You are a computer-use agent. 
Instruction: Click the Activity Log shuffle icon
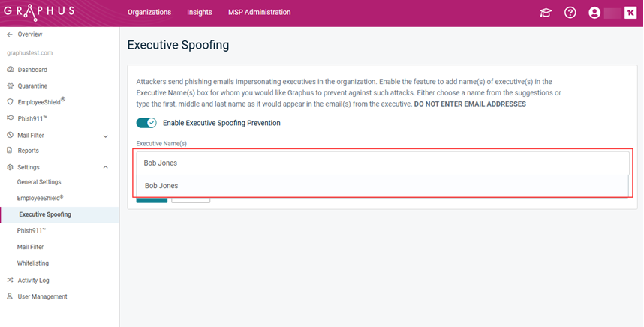pos(11,280)
